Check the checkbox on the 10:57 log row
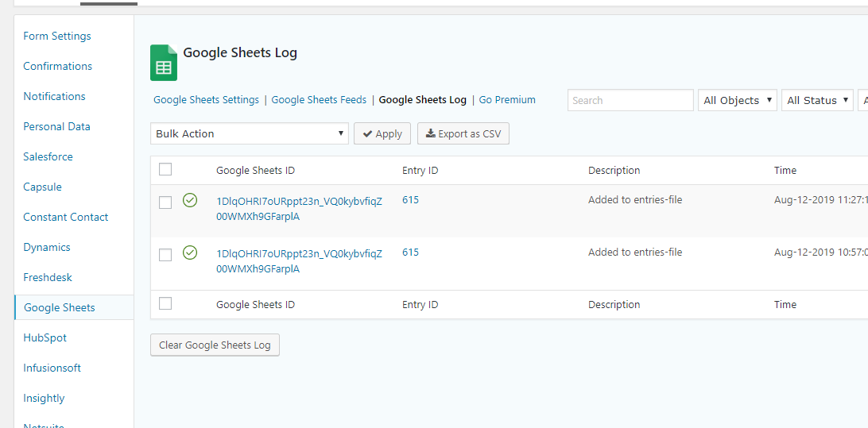868x428 pixels. tap(165, 254)
